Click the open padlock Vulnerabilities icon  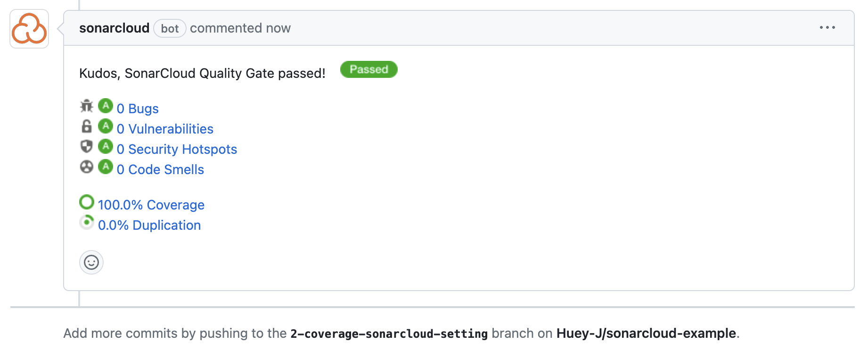coord(87,126)
